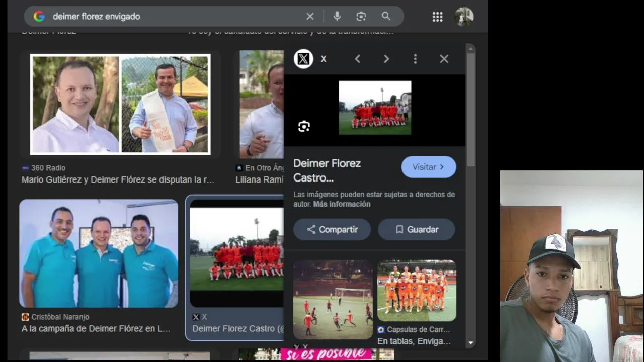This screenshot has width=644, height=362.
Task: Click A la campaña de Deimer Flórez title
Action: pos(96,328)
